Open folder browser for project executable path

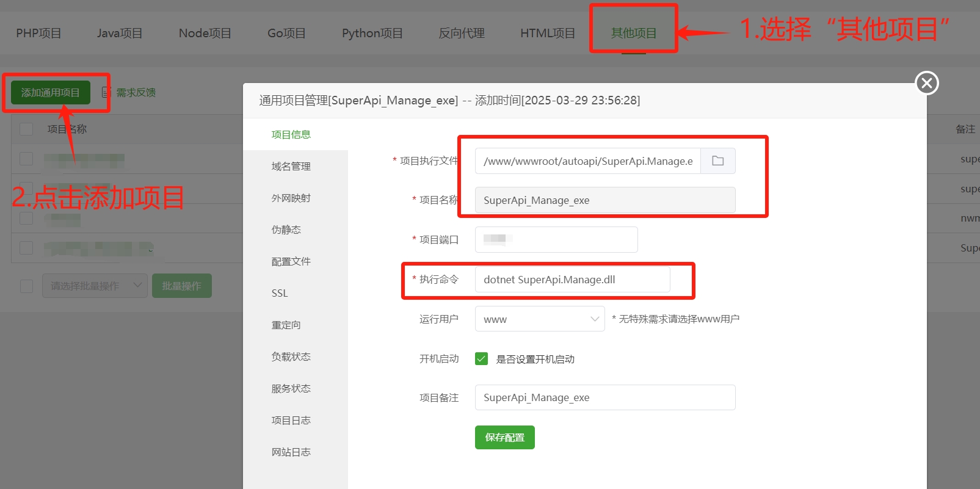(717, 161)
